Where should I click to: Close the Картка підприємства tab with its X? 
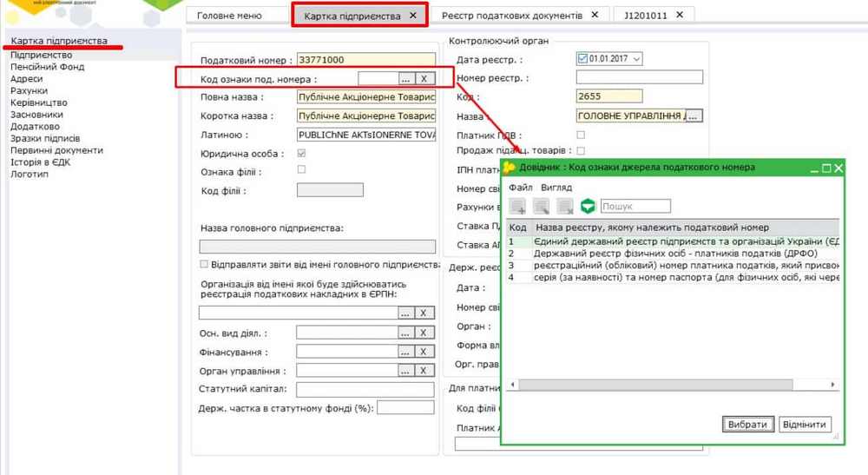pyautogui.click(x=413, y=16)
